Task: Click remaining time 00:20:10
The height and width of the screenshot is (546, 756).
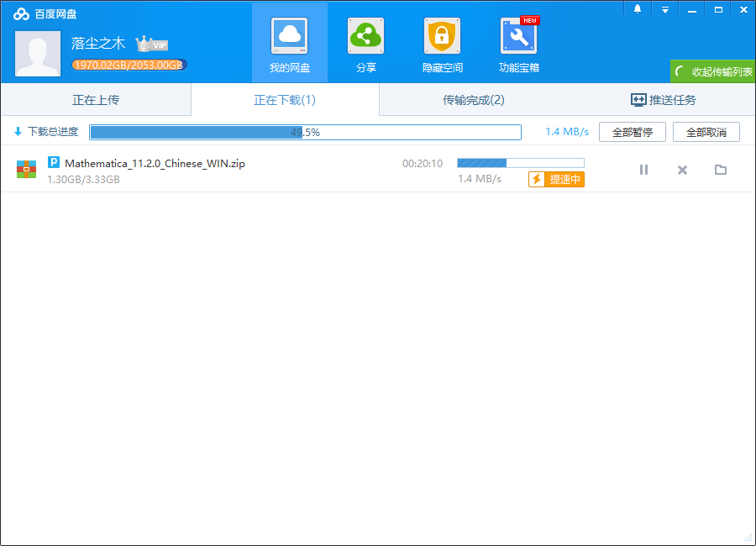Action: click(423, 164)
